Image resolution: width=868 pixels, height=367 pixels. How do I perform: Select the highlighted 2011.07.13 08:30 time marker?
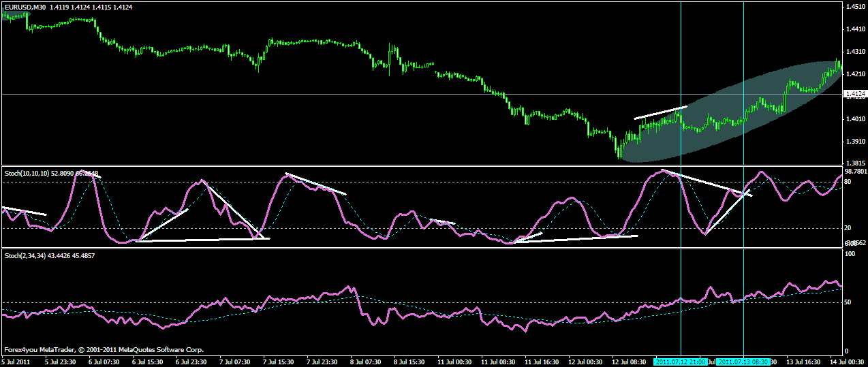[744, 361]
